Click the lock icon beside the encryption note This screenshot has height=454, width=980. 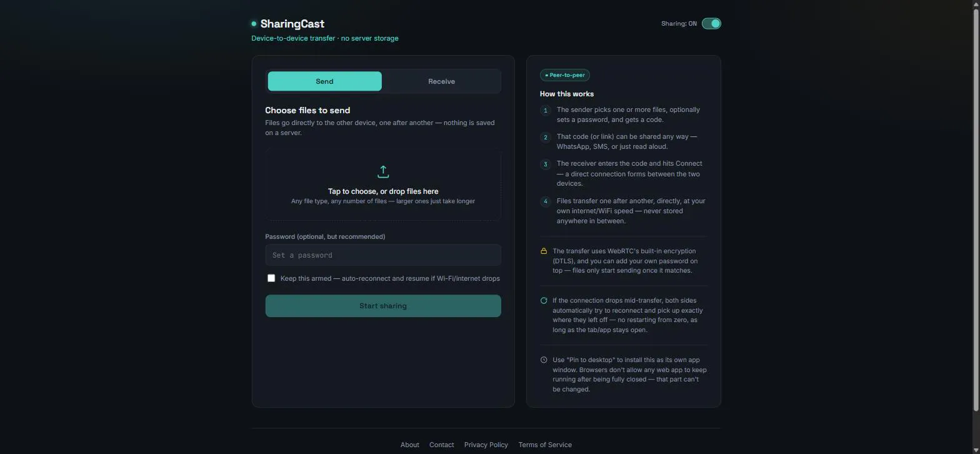click(544, 251)
